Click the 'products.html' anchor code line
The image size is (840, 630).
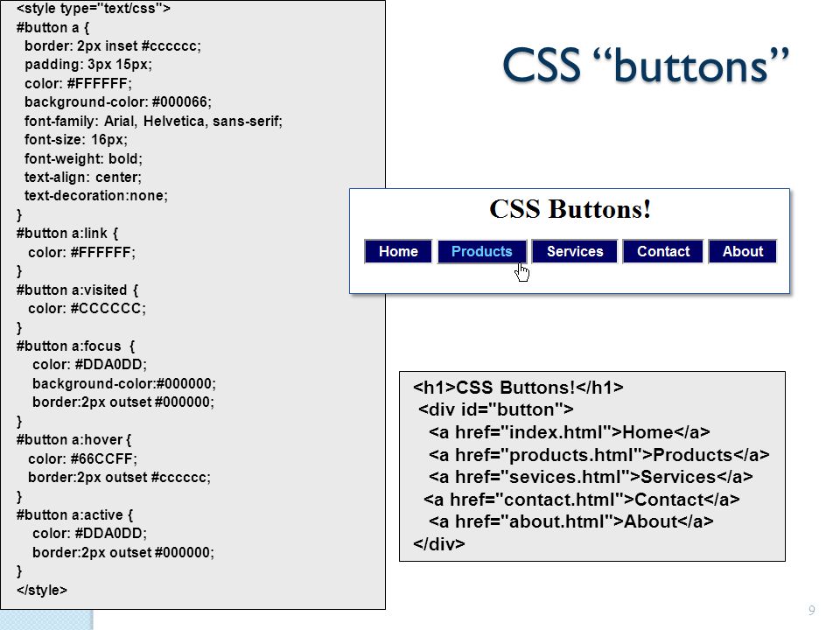pos(598,455)
